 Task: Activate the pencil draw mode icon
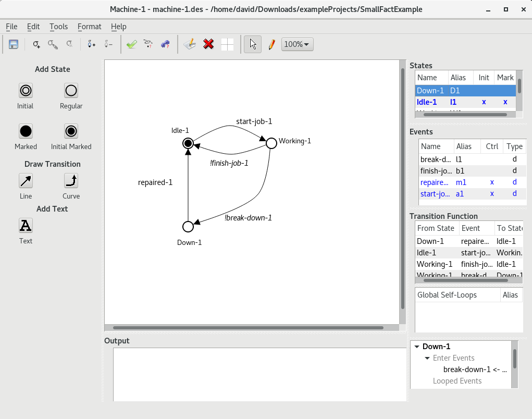[271, 44]
